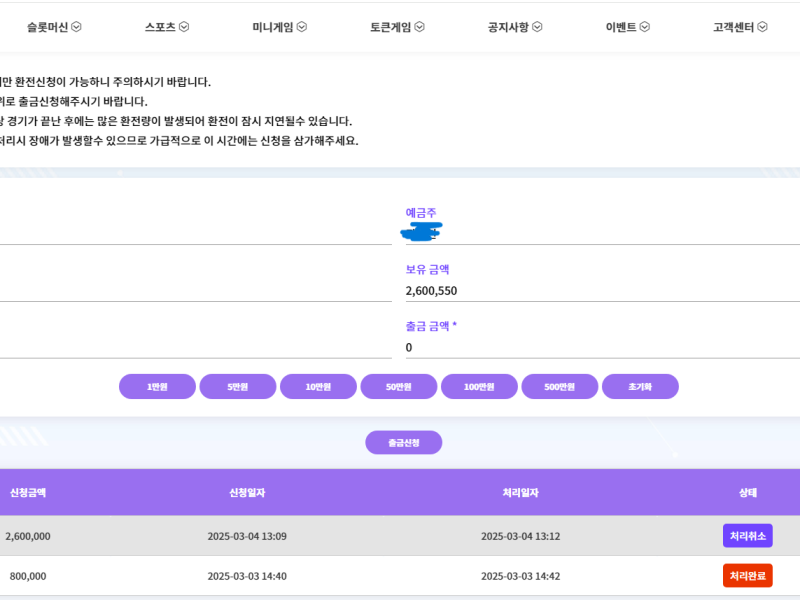Select the 50만원 amount button
Image resolution: width=800 pixels, height=600 pixels.
(399, 386)
